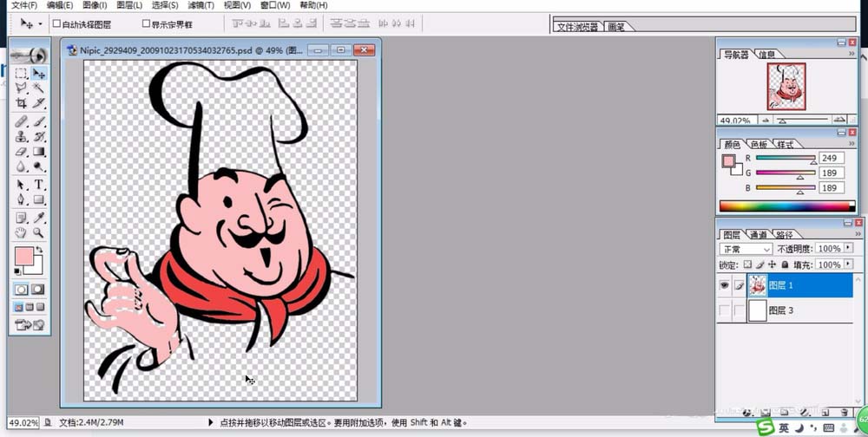Open the fill slider arrow

click(x=849, y=264)
